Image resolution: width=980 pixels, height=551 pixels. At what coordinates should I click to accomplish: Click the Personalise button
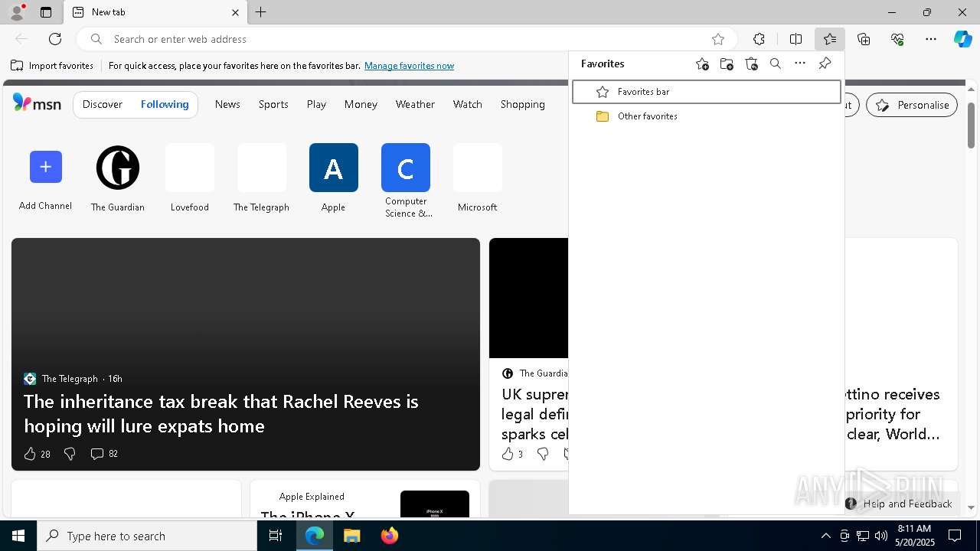click(912, 105)
